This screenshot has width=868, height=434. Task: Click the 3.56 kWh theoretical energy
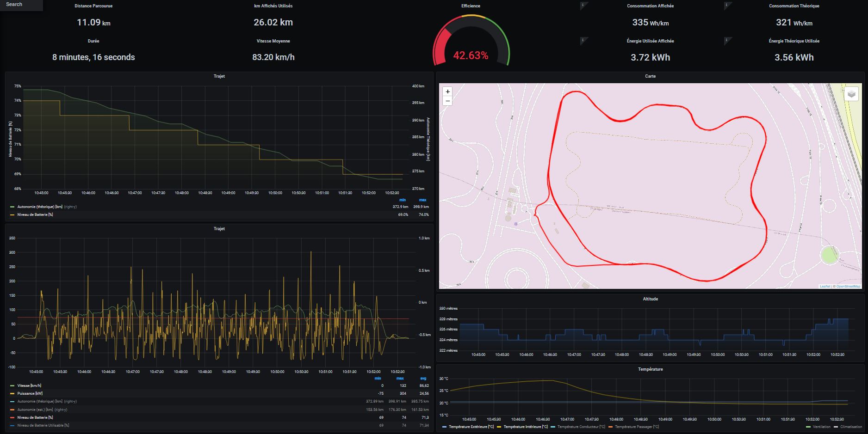(x=794, y=57)
